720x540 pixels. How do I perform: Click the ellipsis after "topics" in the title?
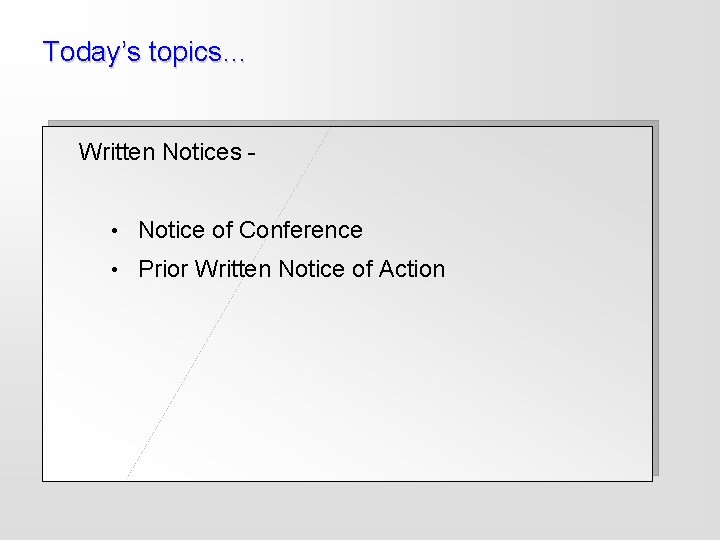(x=234, y=57)
